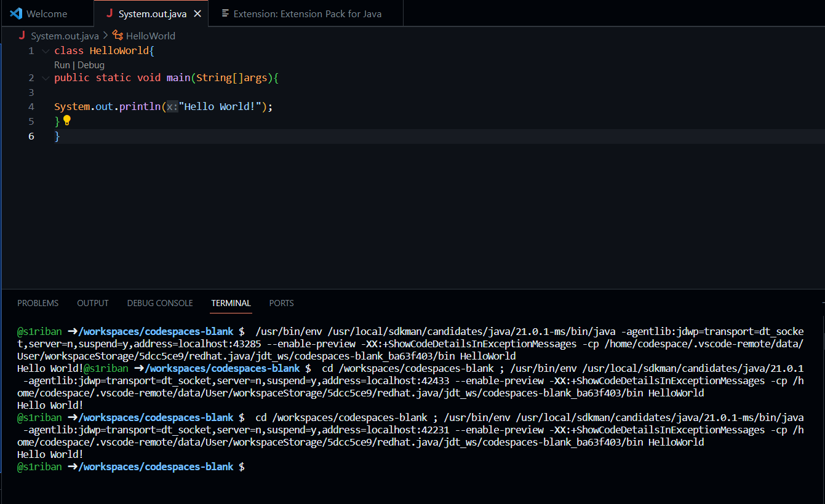Click the extension page icon on Extension tab
825x504 pixels.
(x=226, y=14)
